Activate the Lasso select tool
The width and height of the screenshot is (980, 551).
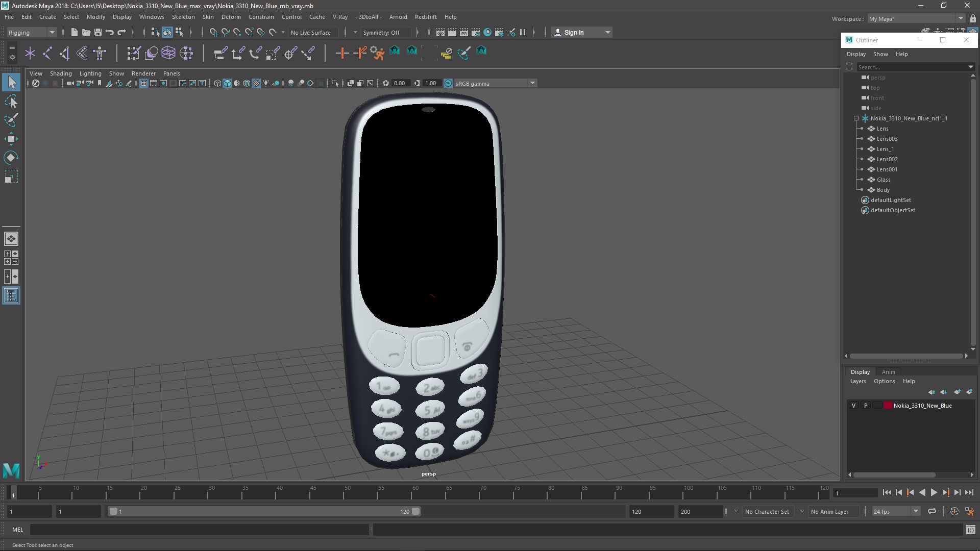[x=11, y=102]
